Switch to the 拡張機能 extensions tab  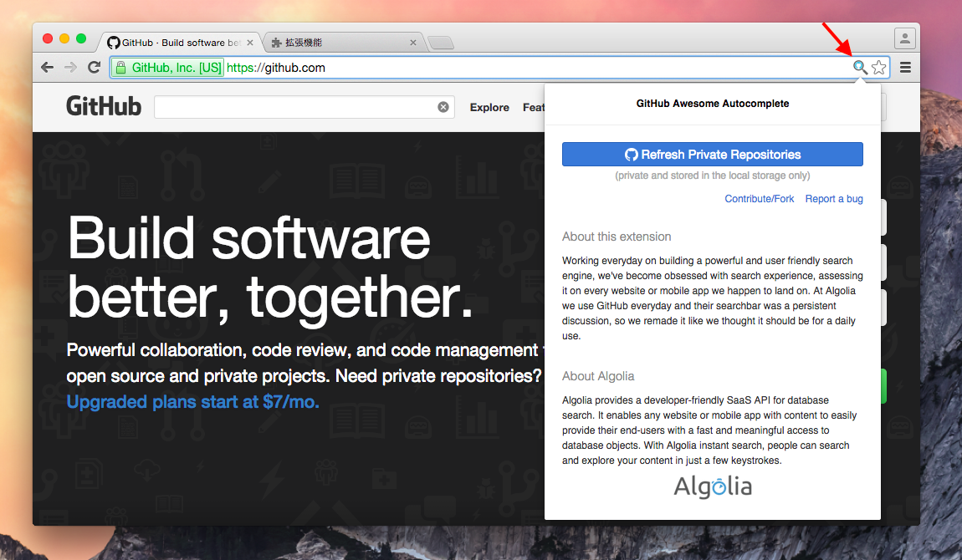coord(344,43)
